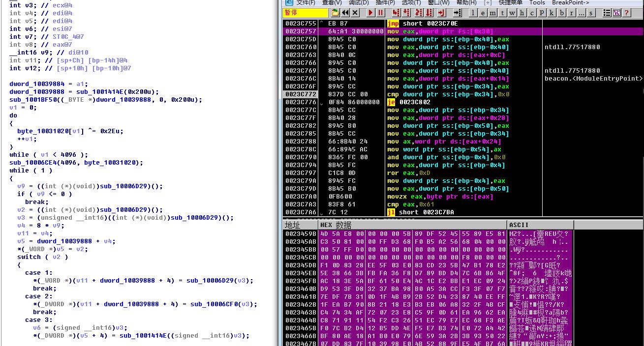Open the [+] menu item

488,2
